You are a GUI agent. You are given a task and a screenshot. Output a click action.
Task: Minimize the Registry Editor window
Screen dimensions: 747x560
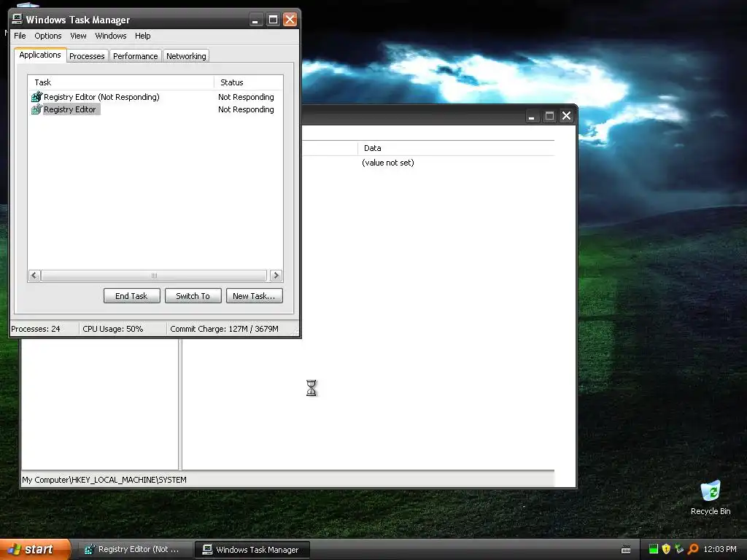point(532,116)
